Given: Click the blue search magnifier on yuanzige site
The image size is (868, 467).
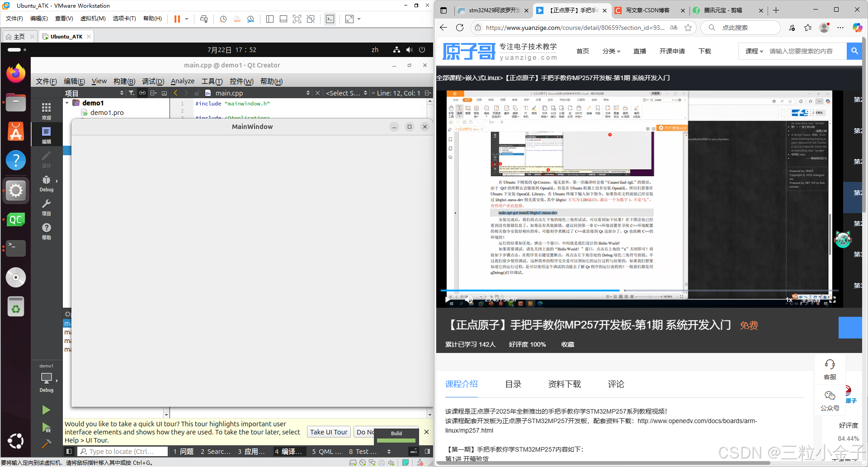Looking at the screenshot, I should coord(854,51).
